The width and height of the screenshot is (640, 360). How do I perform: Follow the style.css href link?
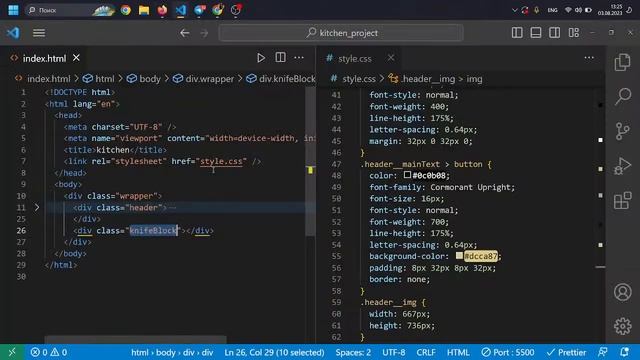(x=221, y=161)
